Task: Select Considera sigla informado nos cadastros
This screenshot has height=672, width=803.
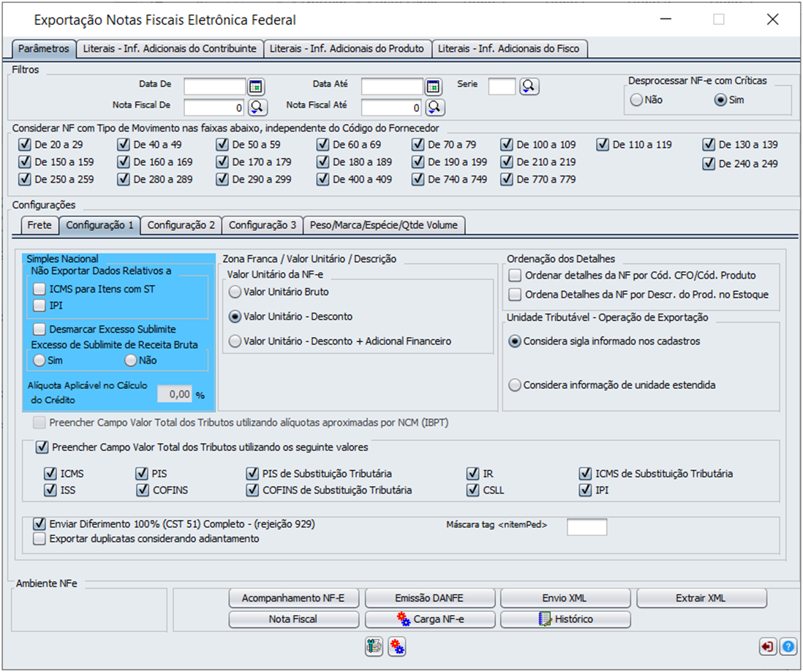Action: tap(515, 341)
